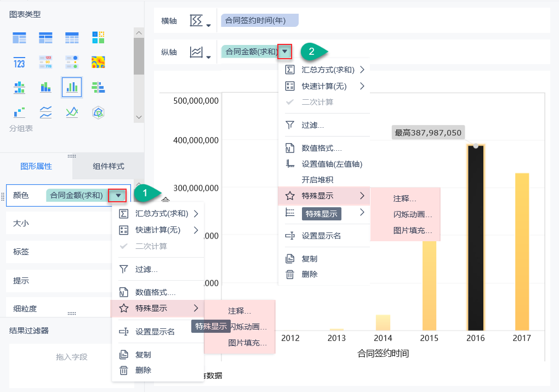
Task: Click the funnel 过滤 icon in the 纵轴 field menu
Action: (x=290, y=125)
